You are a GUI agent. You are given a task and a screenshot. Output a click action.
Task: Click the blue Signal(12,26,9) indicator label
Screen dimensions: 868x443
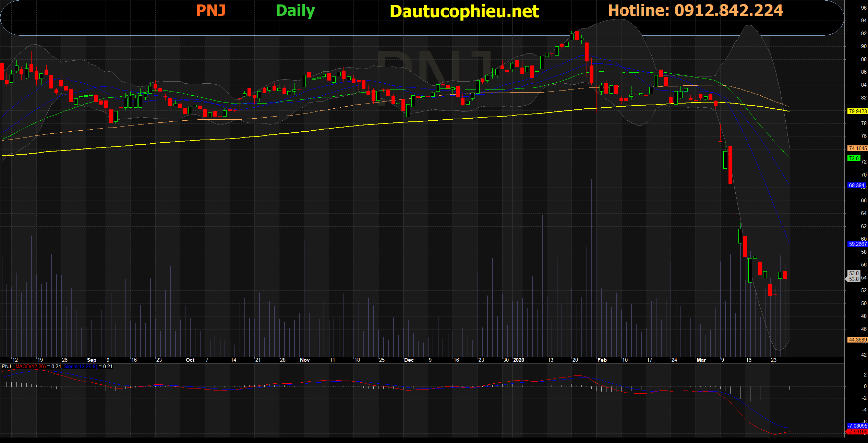click(81, 367)
